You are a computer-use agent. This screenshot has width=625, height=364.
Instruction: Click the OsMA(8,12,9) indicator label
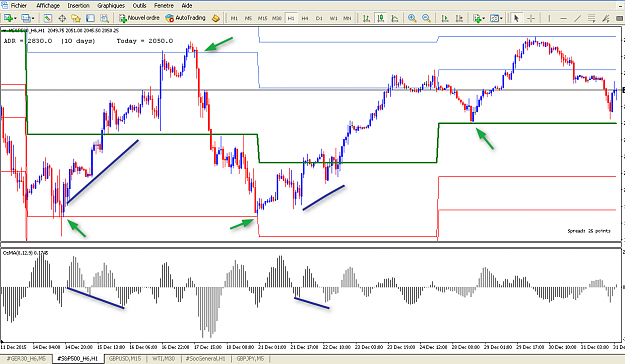point(26,253)
